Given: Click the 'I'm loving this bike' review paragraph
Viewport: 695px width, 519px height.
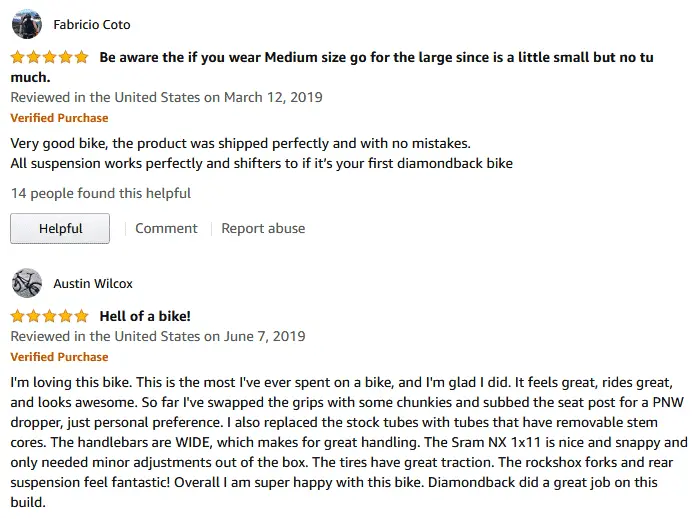Looking at the screenshot, I should coord(348,442).
